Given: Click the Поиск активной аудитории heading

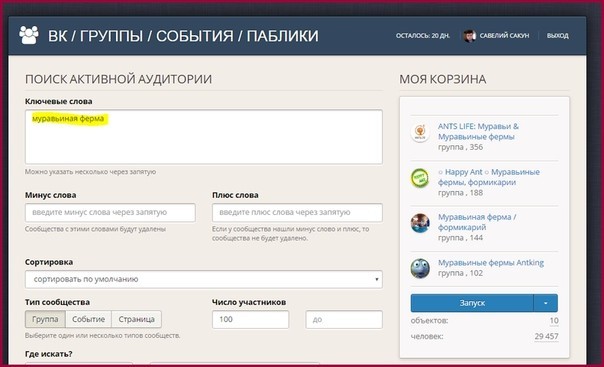Looking at the screenshot, I should (x=118, y=79).
